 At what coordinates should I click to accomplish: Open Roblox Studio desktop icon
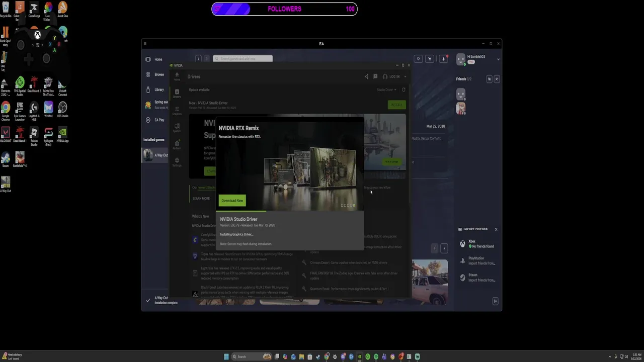[34, 136]
